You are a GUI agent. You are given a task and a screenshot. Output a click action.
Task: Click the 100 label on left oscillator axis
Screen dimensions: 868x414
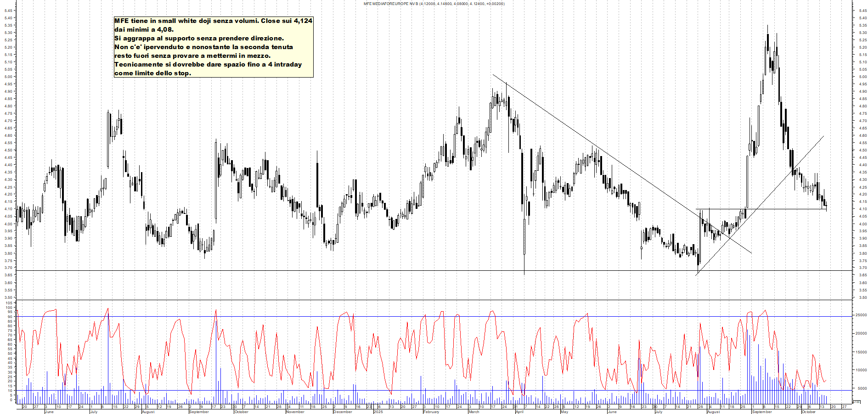coord(10,308)
